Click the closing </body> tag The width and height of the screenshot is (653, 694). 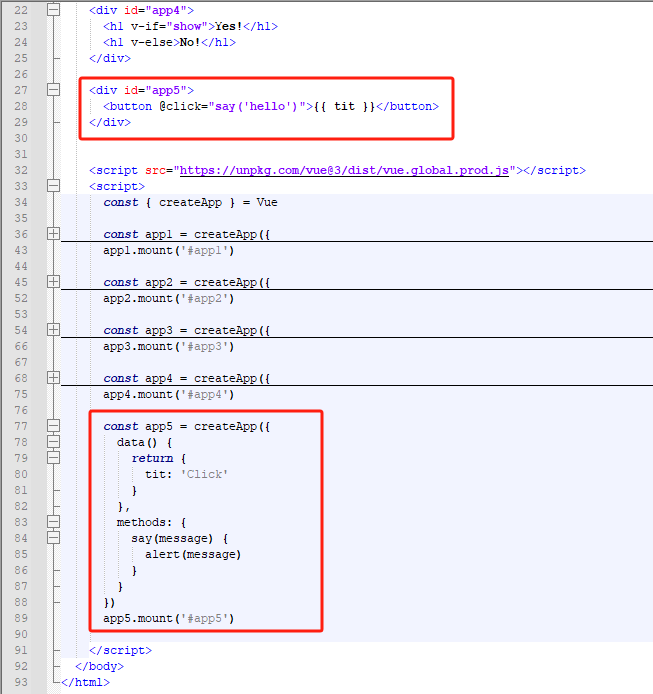(100, 666)
